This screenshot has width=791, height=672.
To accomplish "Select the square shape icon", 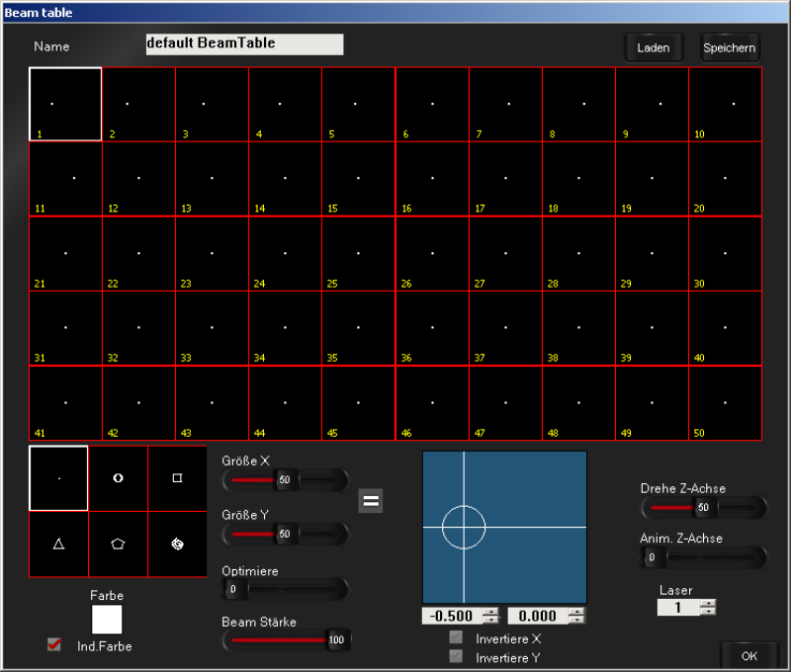I will (x=177, y=478).
